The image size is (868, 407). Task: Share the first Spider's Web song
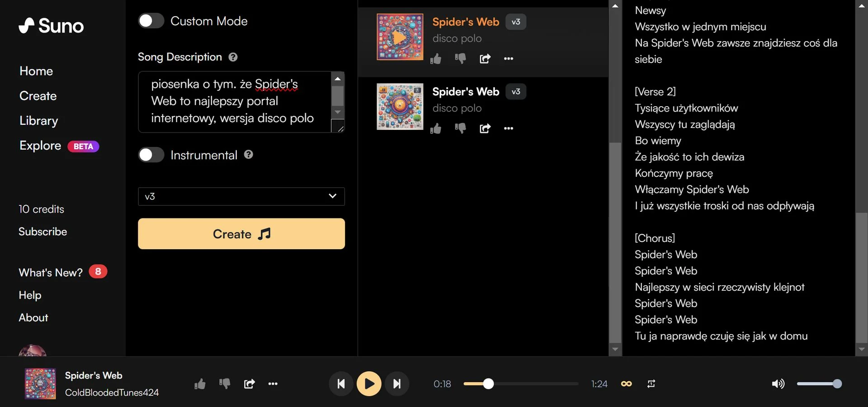485,59
